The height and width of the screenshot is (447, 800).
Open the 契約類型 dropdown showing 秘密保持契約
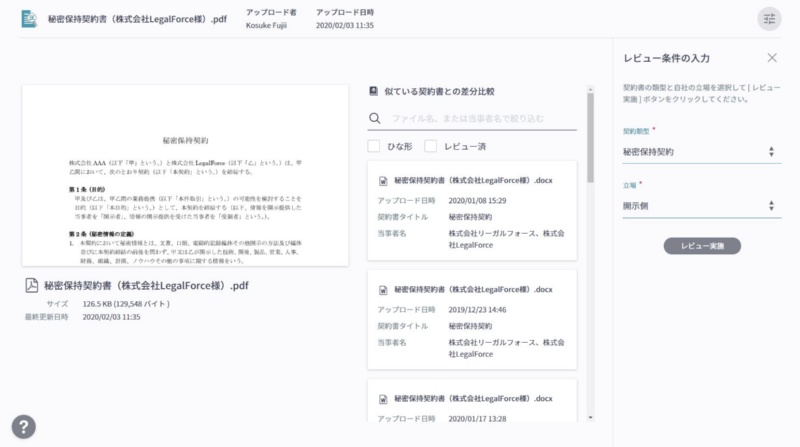(702, 152)
